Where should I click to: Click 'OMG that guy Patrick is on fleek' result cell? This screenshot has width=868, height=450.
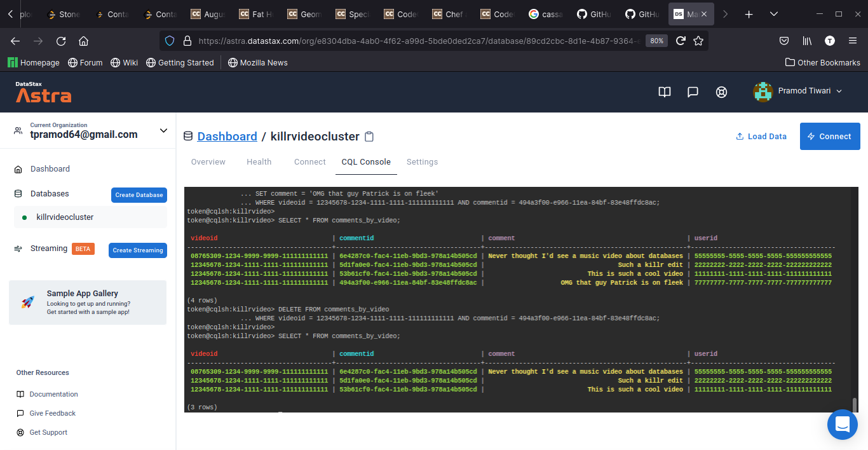coord(621,282)
